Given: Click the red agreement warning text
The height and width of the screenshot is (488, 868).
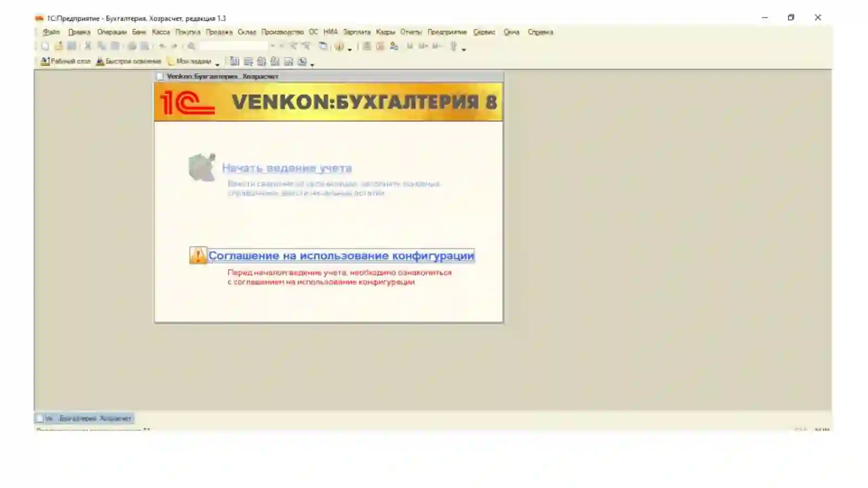Looking at the screenshot, I should click(x=340, y=277).
